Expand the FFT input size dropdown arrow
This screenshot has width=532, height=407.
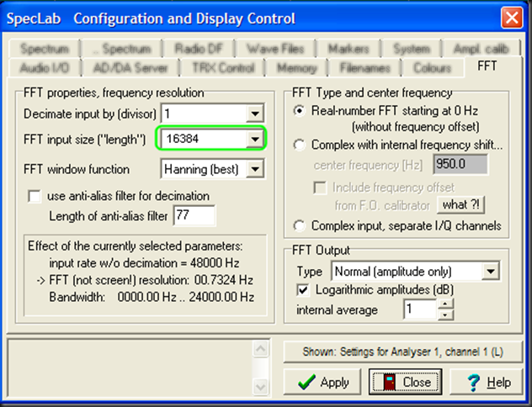click(x=255, y=139)
